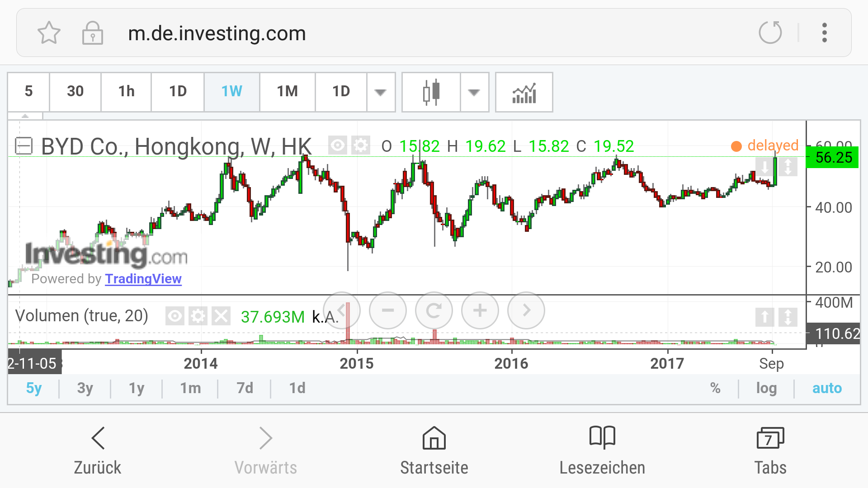Viewport: 868px width, 488px height.
Task: Toggle Volumen indicator visibility eye
Action: pyautogui.click(x=175, y=316)
